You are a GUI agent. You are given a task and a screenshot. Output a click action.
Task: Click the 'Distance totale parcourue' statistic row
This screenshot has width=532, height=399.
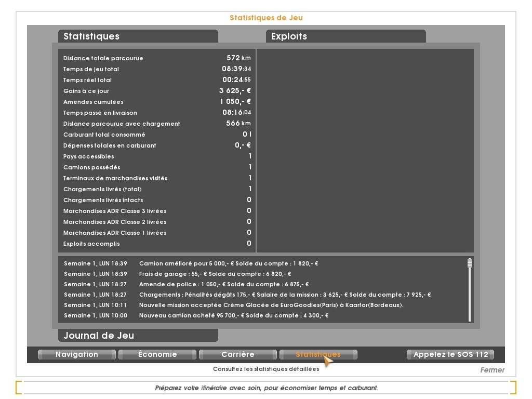point(156,58)
